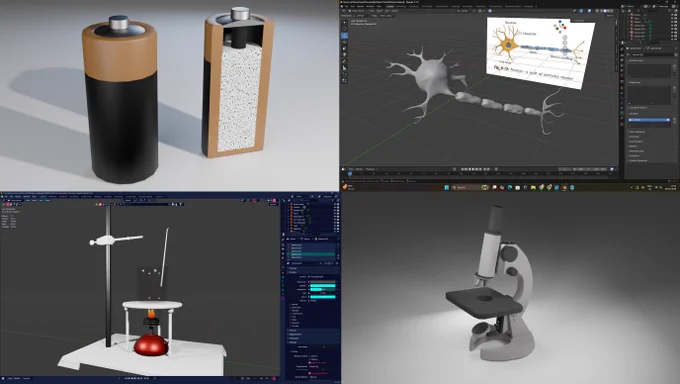Click the proportional editing icon in viewport header
The height and width of the screenshot is (384, 680).
tap(490, 11)
